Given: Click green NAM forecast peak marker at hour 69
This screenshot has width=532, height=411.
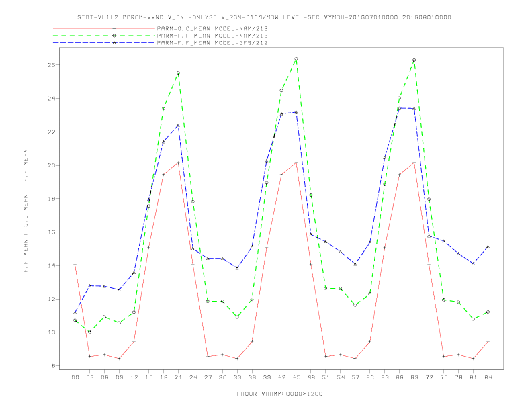Looking at the screenshot, I should (414, 60).
